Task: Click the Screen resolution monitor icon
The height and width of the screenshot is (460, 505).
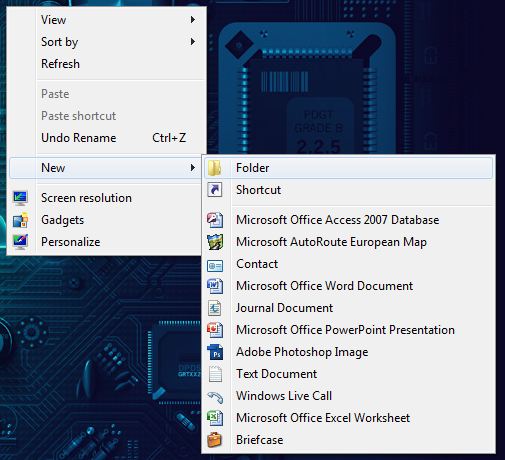Action: tap(20, 198)
